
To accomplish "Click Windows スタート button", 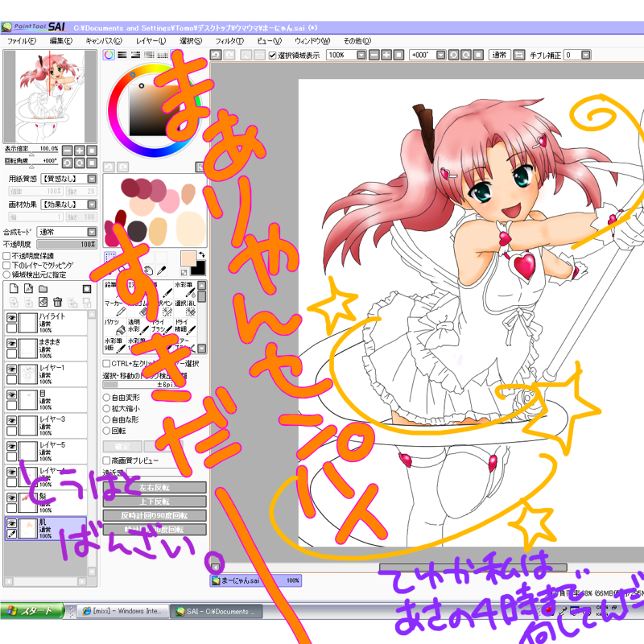I will coord(32,611).
